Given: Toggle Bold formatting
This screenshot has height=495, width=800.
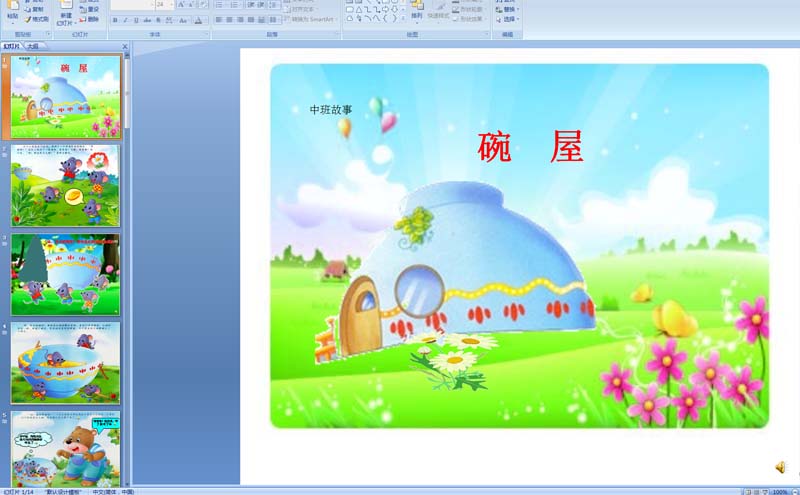Looking at the screenshot, I should 115,20.
